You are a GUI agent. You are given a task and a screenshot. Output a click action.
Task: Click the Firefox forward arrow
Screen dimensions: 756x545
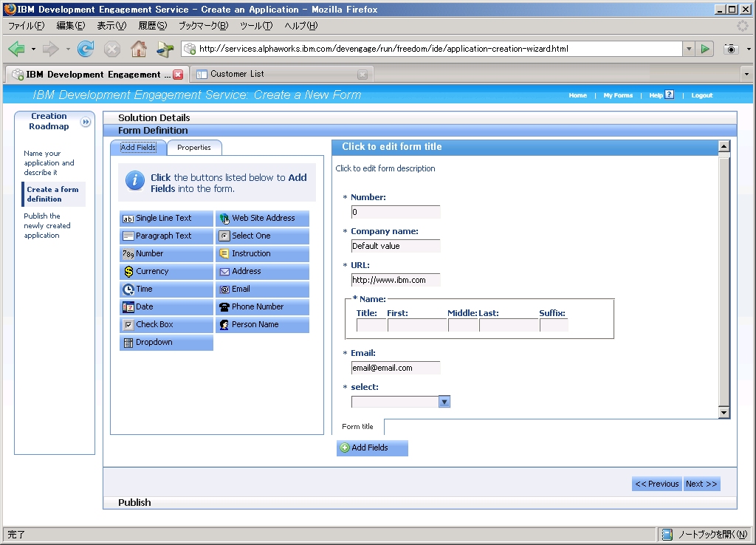(x=51, y=49)
